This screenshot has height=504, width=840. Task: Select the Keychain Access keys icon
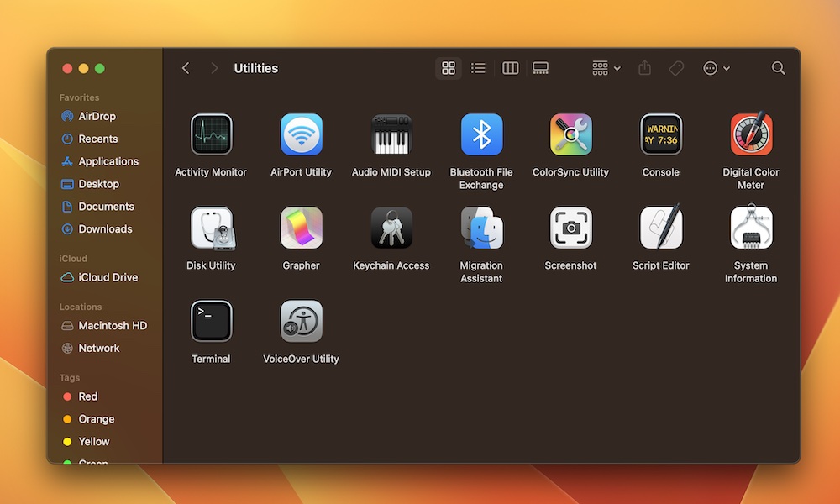pos(391,228)
